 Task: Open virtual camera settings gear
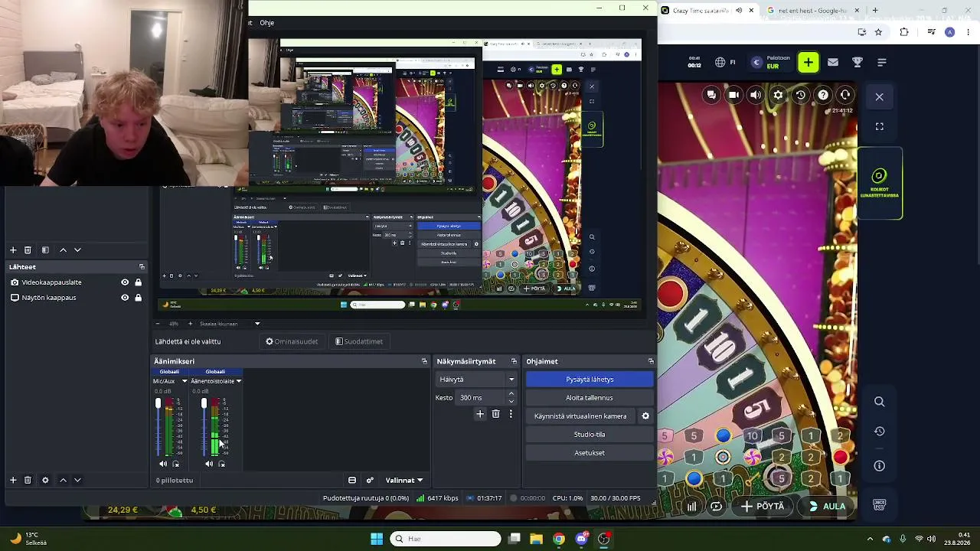(645, 416)
